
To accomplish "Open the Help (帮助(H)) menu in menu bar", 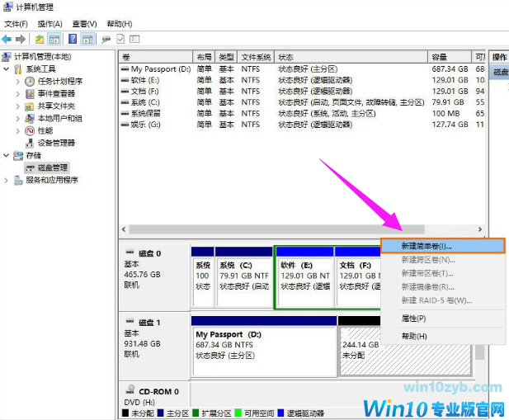I will pyautogui.click(x=120, y=24).
